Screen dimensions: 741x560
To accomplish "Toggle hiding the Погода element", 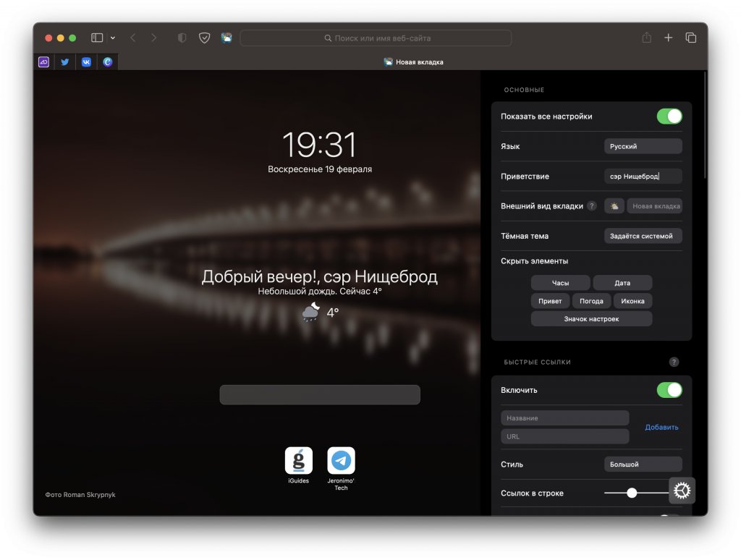I will click(591, 300).
